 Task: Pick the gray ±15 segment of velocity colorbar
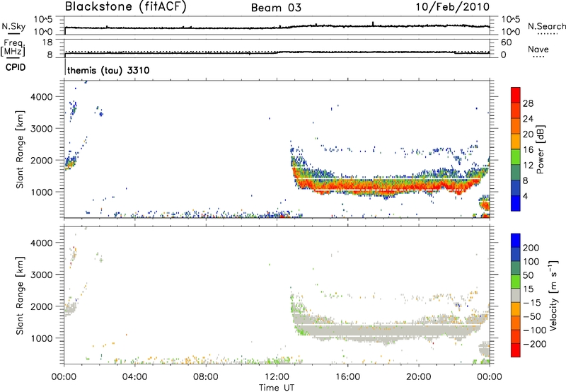click(516, 295)
